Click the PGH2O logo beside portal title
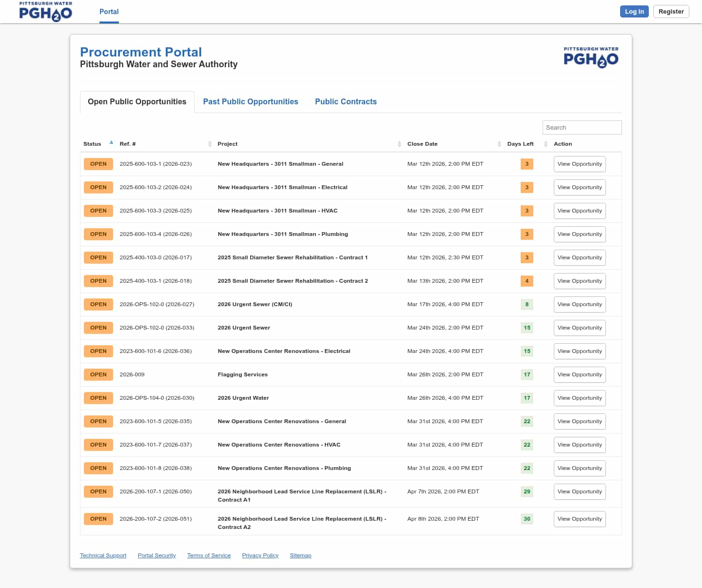 point(591,58)
